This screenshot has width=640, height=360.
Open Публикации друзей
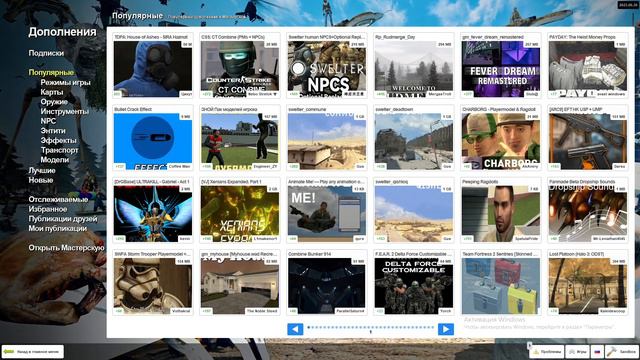click(63, 219)
